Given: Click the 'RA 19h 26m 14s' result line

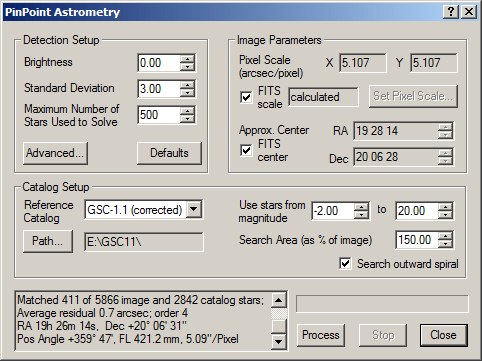Looking at the screenshot, I should pos(102,326).
